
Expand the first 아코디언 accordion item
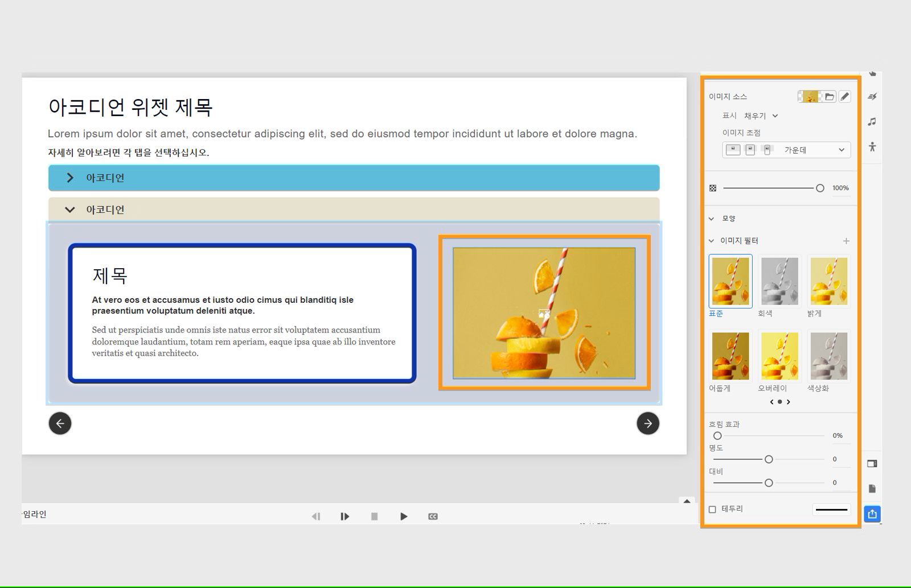tap(70, 178)
